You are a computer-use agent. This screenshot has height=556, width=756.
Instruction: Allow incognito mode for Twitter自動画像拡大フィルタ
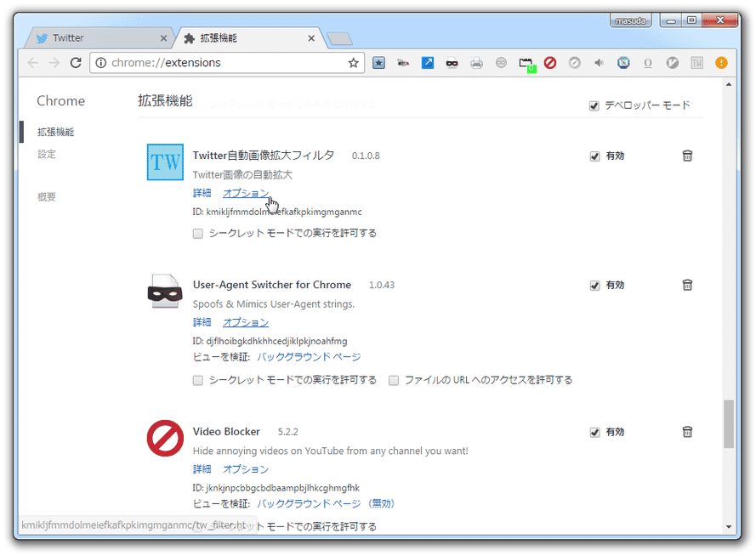197,234
